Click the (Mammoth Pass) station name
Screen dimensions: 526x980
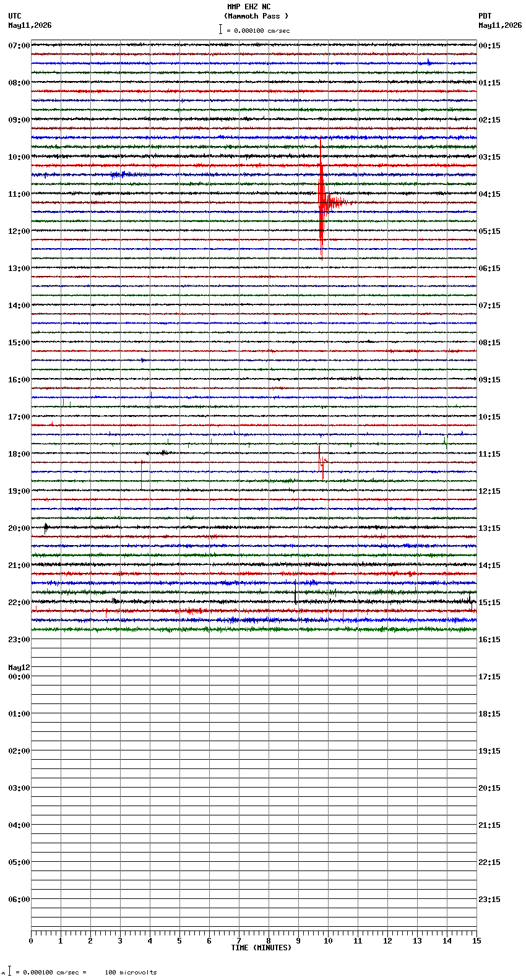[x=256, y=16]
